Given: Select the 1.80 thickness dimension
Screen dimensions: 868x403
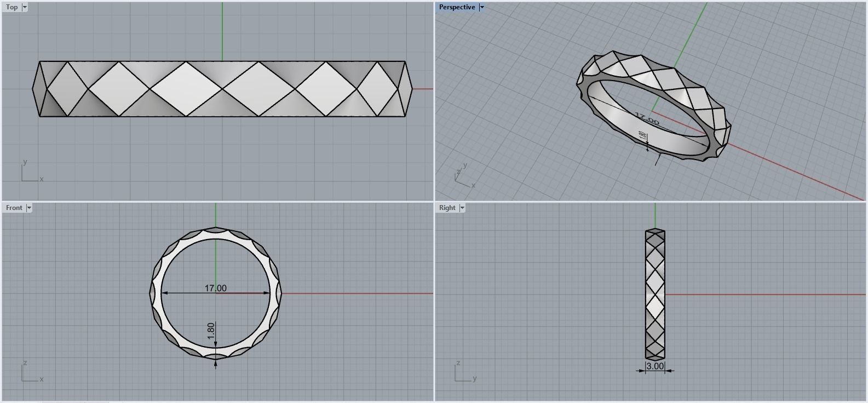Looking at the screenshot, I should (211, 331).
